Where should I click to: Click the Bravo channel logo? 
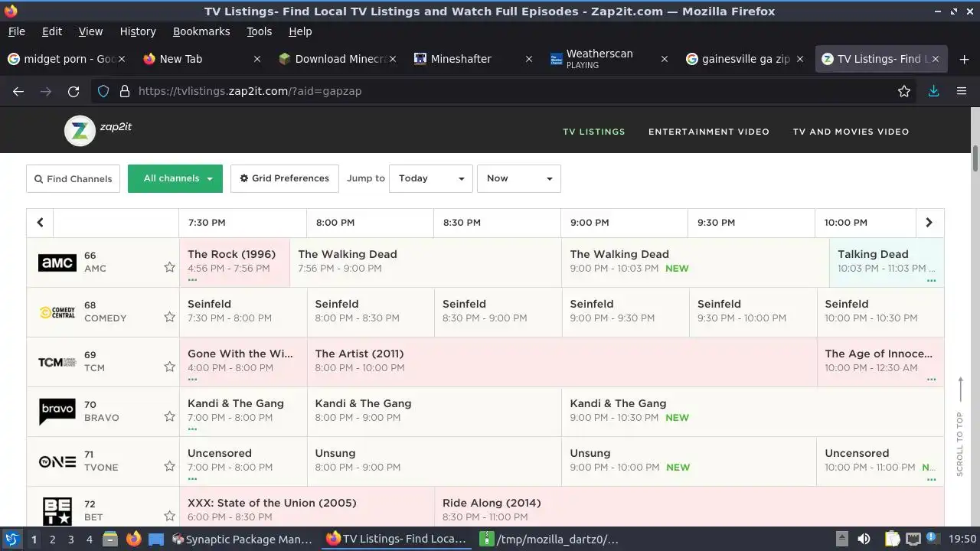[57, 412]
